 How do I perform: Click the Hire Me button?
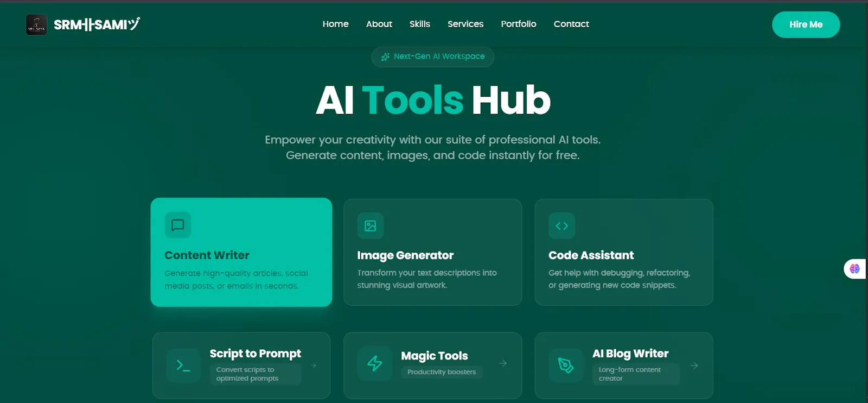tap(806, 24)
